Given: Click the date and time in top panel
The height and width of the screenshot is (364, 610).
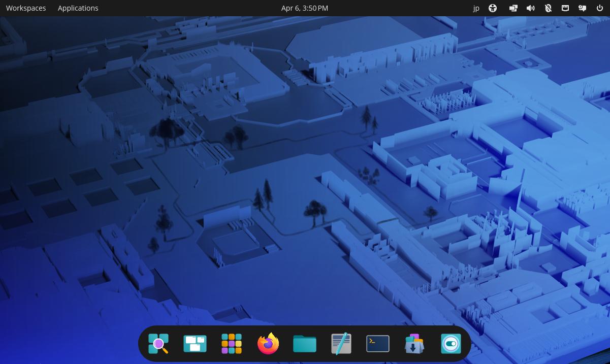Looking at the screenshot, I should point(305,8).
